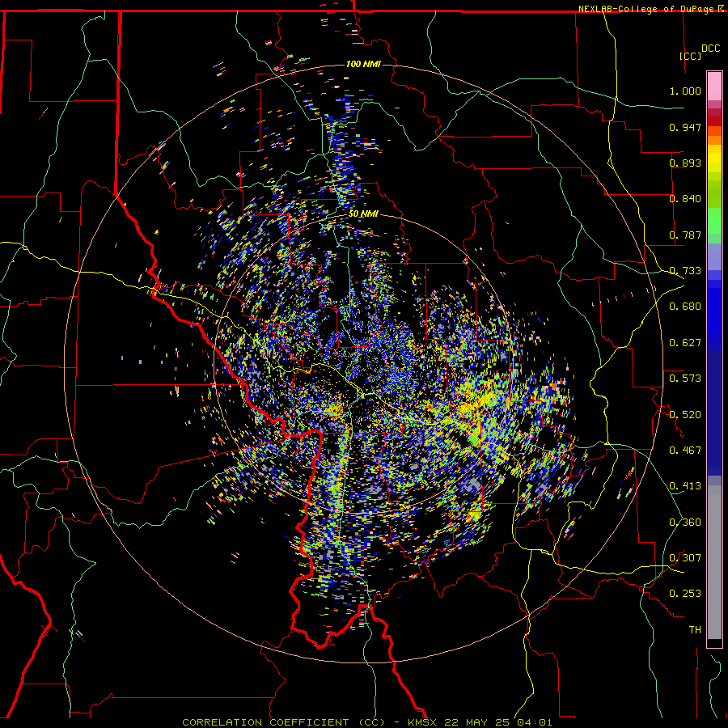The width and height of the screenshot is (728, 728).
Task: Click the TH threshold label
Action: pyautogui.click(x=695, y=630)
